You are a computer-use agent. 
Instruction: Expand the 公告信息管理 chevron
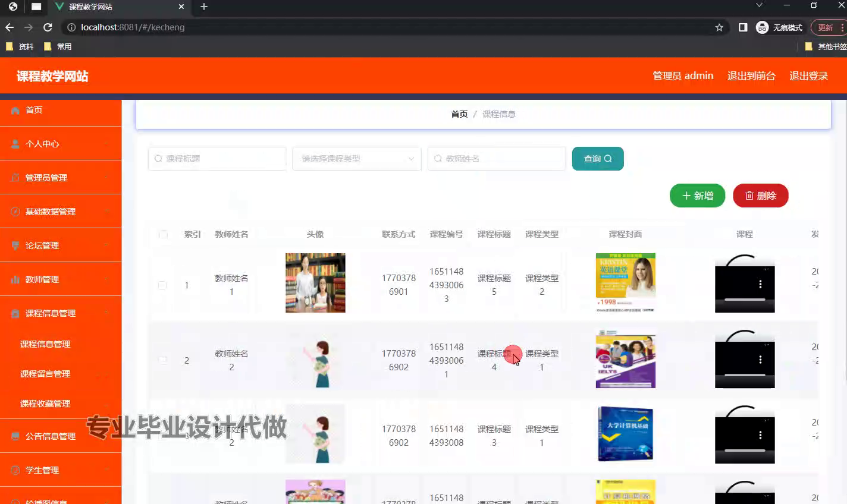[x=106, y=436]
